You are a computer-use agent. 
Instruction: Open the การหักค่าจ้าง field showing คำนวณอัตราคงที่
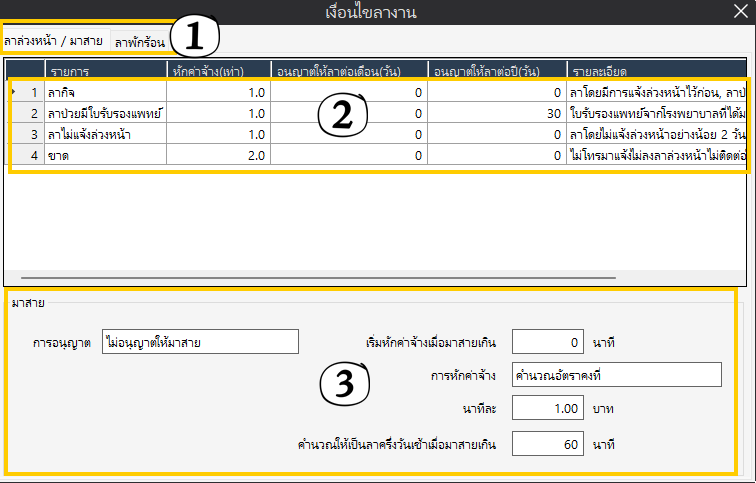[615, 375]
